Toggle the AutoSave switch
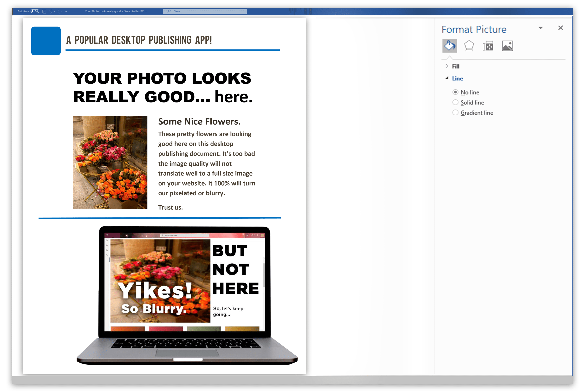 (35, 11)
